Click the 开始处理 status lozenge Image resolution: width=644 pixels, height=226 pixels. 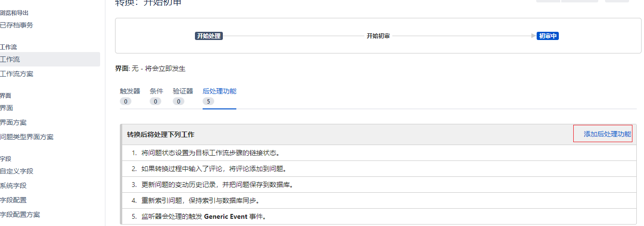(209, 36)
